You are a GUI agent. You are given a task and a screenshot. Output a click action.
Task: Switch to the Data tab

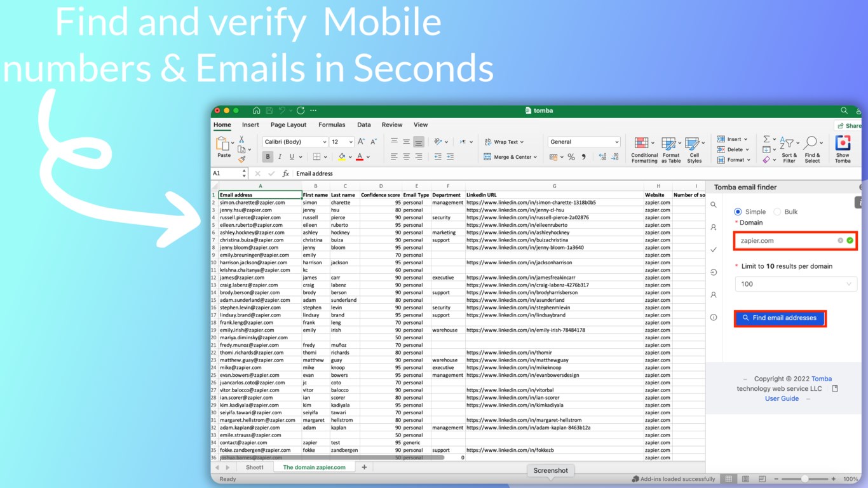tap(364, 125)
